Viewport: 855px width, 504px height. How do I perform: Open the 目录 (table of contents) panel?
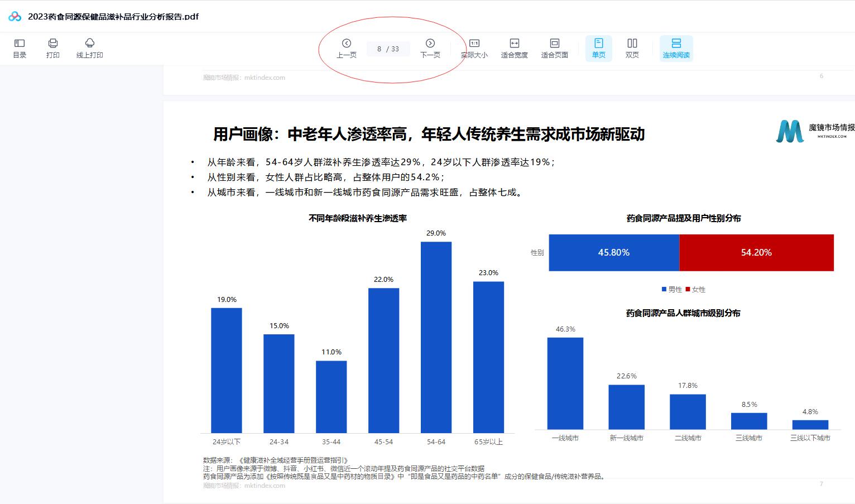click(20, 48)
